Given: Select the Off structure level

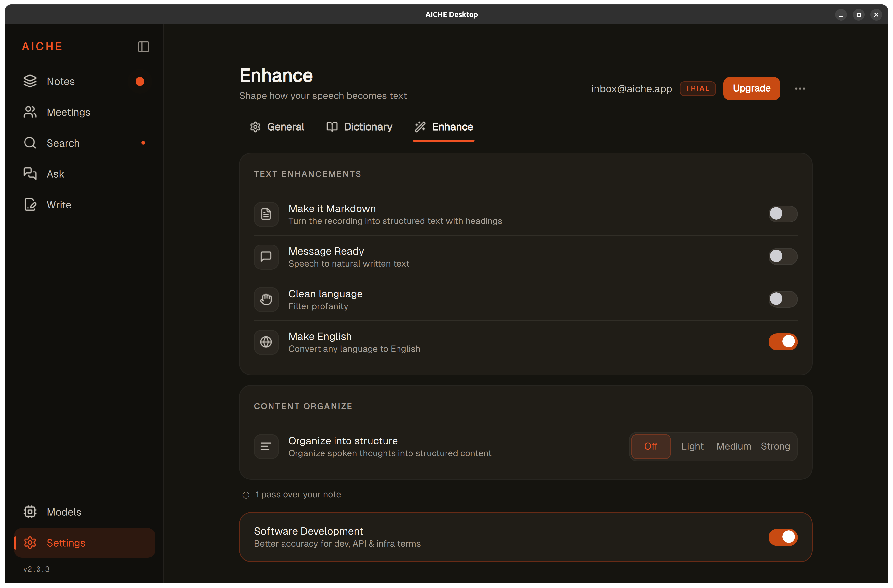Looking at the screenshot, I should pos(651,446).
